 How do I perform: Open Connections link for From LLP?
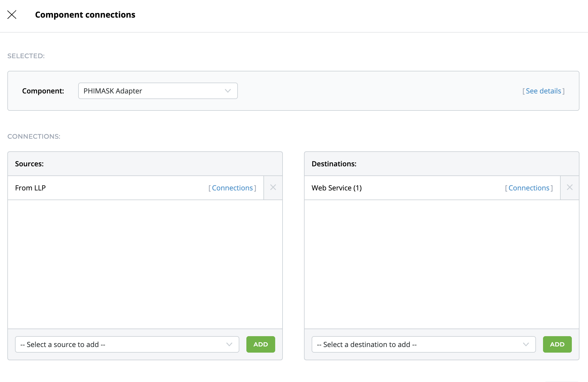point(232,188)
